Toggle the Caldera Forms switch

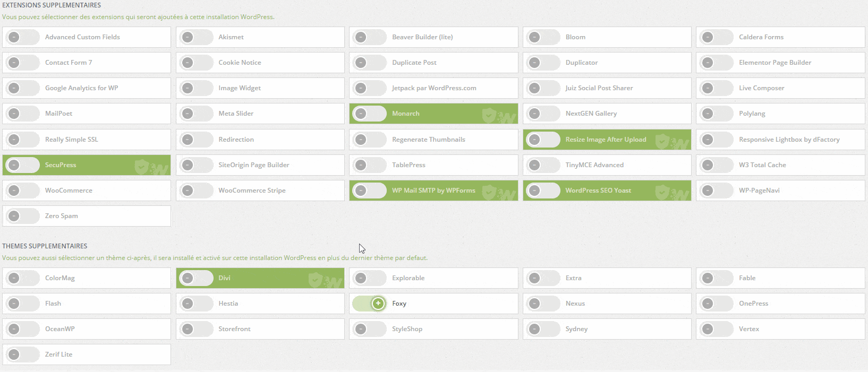tap(716, 37)
